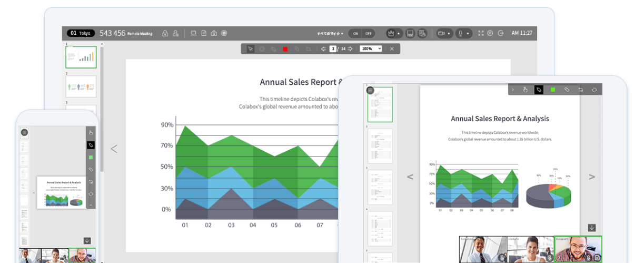Close the annotation toolbar with X
Image resolution: width=644 pixels, height=263 pixels.
pos(392,49)
